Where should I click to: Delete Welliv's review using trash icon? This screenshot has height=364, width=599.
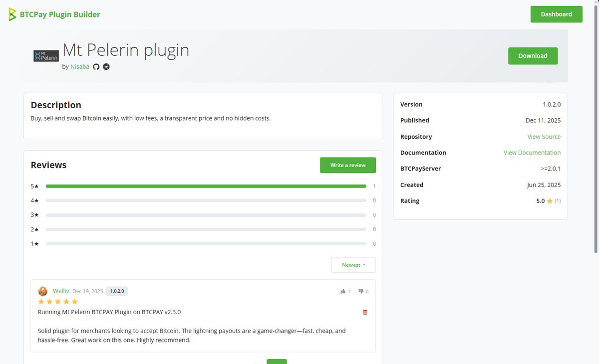(365, 312)
